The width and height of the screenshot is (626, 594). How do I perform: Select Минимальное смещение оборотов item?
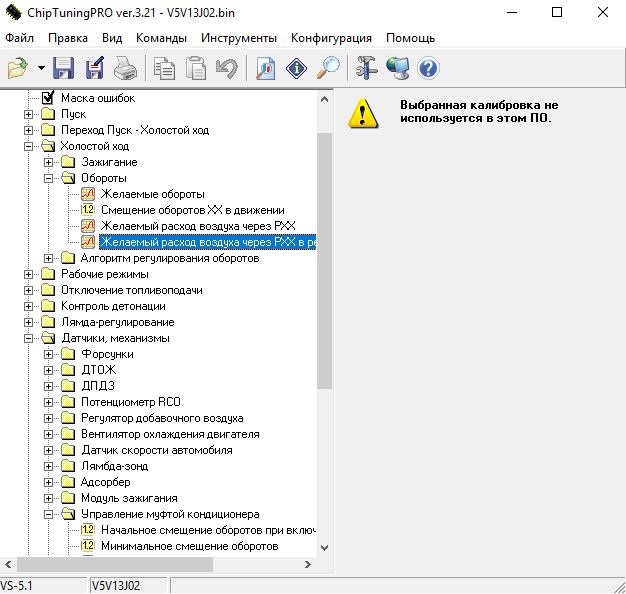pyautogui.click(x=189, y=546)
